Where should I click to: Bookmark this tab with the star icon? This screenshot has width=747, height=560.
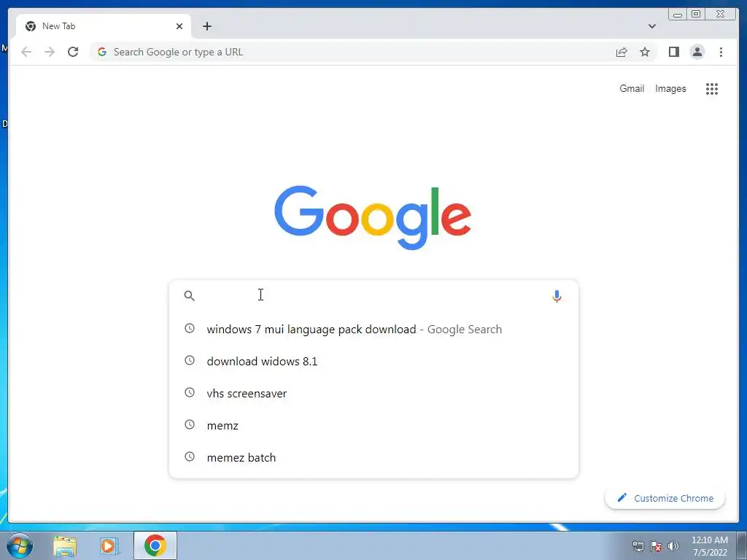tap(645, 52)
